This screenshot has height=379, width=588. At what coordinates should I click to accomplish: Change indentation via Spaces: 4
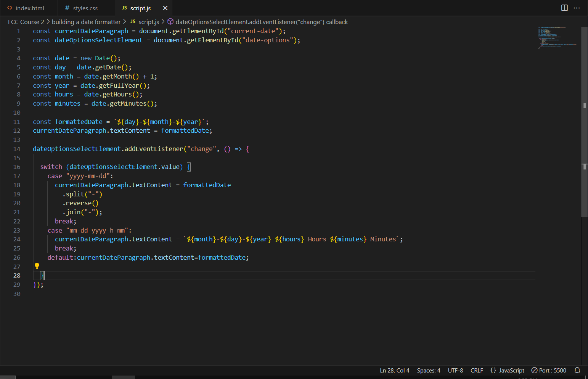point(428,370)
